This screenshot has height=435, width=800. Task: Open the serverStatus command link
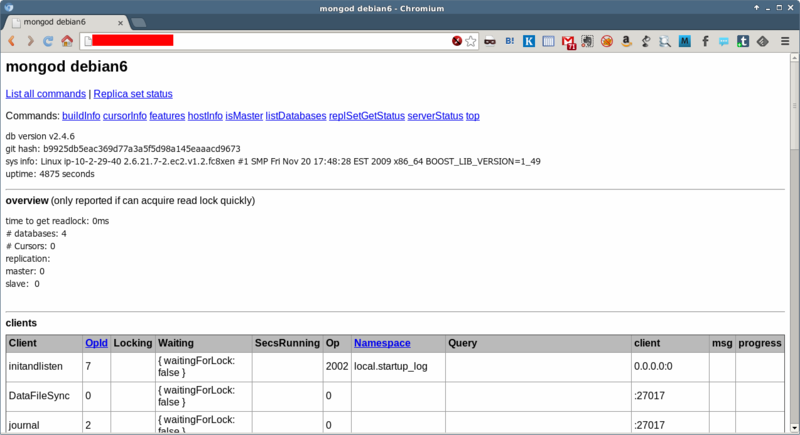[x=435, y=116]
